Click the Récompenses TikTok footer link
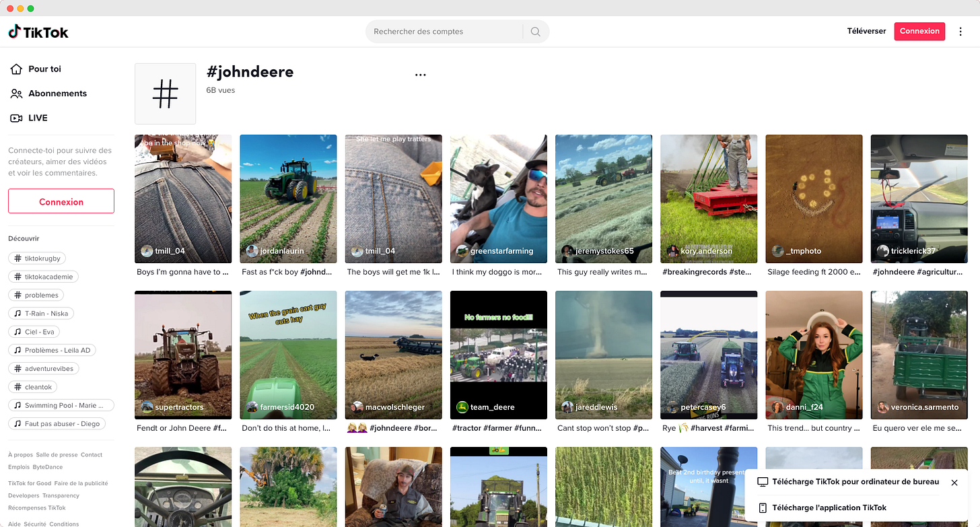This screenshot has height=527, width=980. click(x=37, y=507)
